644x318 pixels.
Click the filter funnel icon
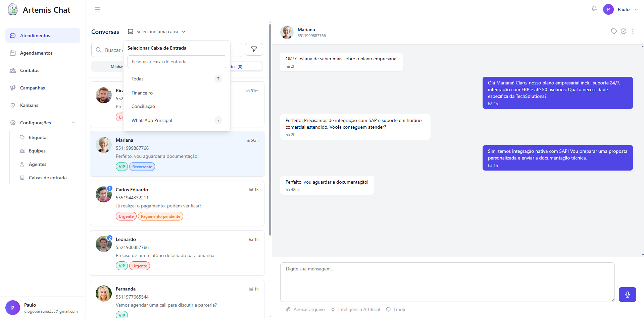coord(254,50)
